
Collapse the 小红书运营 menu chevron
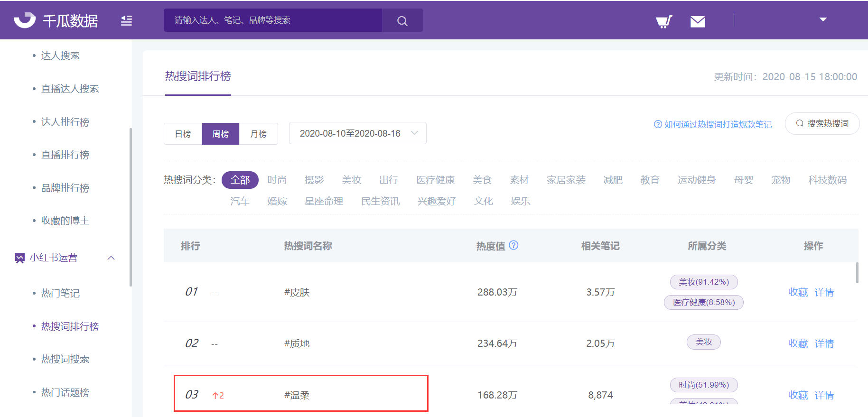tap(111, 258)
